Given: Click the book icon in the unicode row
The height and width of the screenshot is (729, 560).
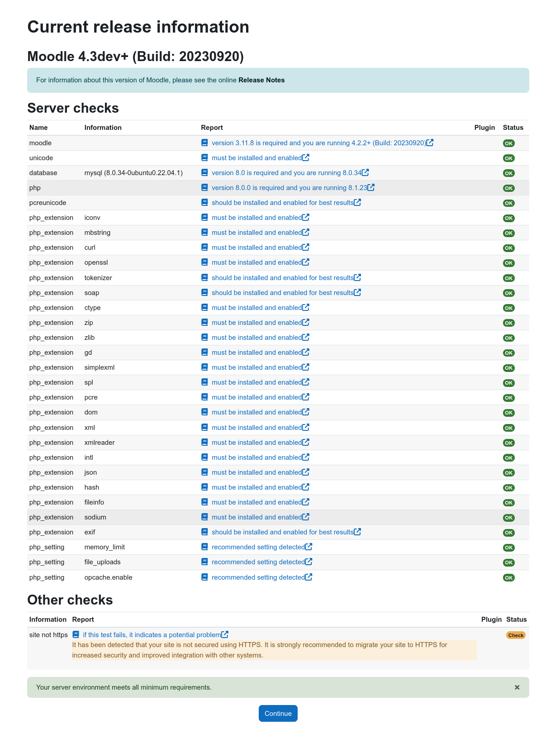Looking at the screenshot, I should tap(204, 157).
